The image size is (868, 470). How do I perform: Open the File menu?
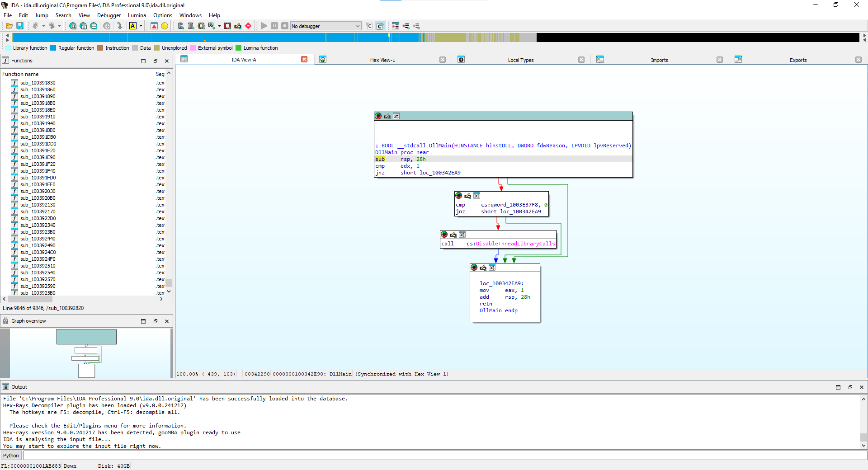click(8, 15)
